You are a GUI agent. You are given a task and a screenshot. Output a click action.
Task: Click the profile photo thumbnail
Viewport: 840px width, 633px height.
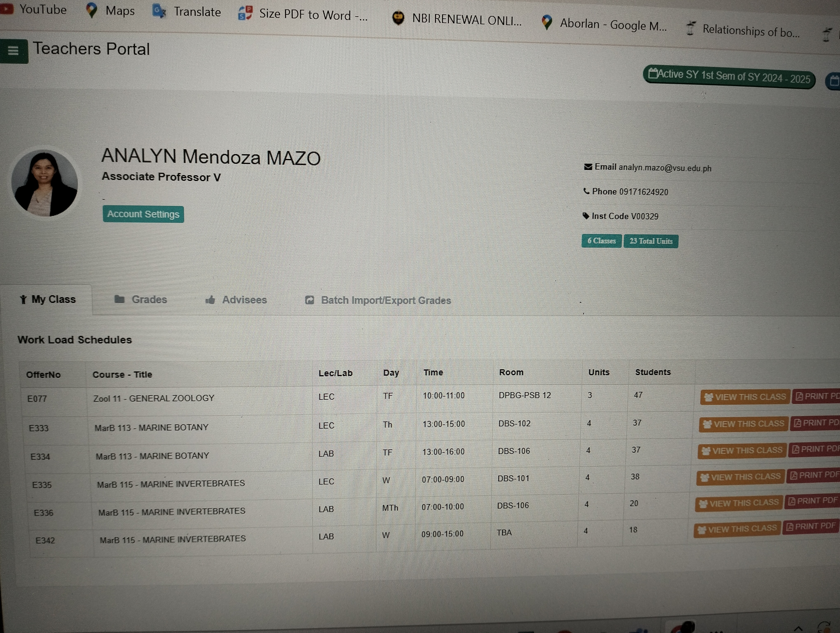click(45, 184)
